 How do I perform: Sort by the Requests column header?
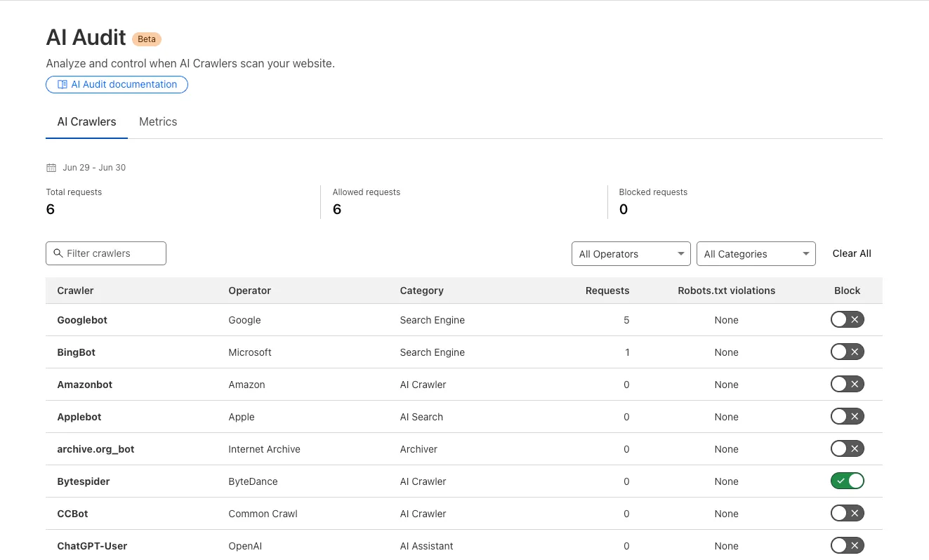pos(607,291)
